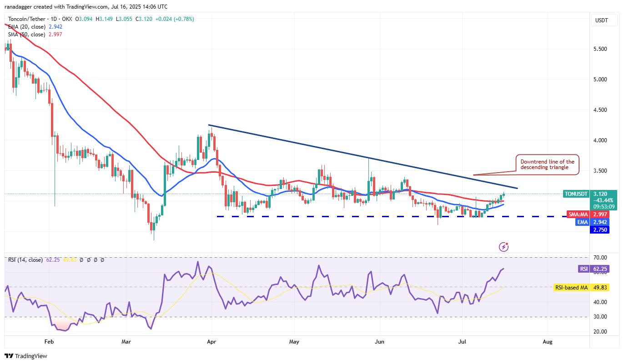Click the purple lightning flash icon on chart
This screenshot has width=624, height=364.
click(x=503, y=246)
